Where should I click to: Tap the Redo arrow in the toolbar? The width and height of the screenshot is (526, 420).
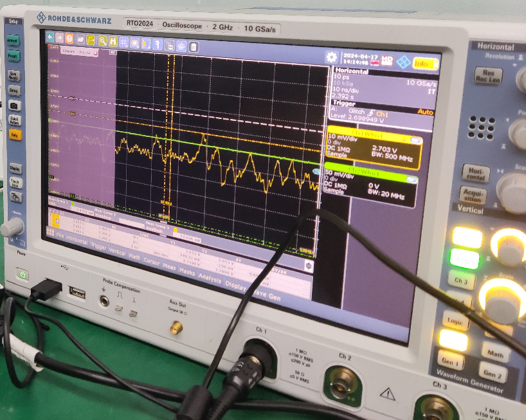pyautogui.click(x=59, y=37)
